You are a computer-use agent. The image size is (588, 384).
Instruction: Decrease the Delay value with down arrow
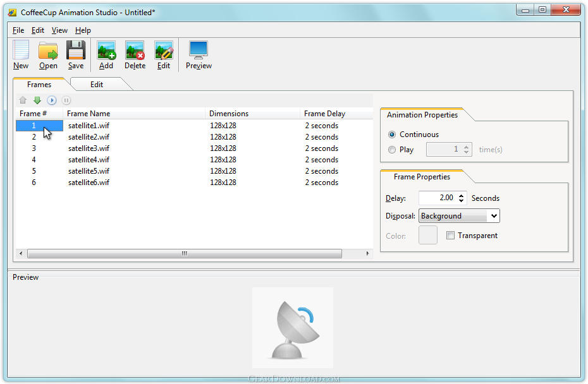[x=462, y=200]
